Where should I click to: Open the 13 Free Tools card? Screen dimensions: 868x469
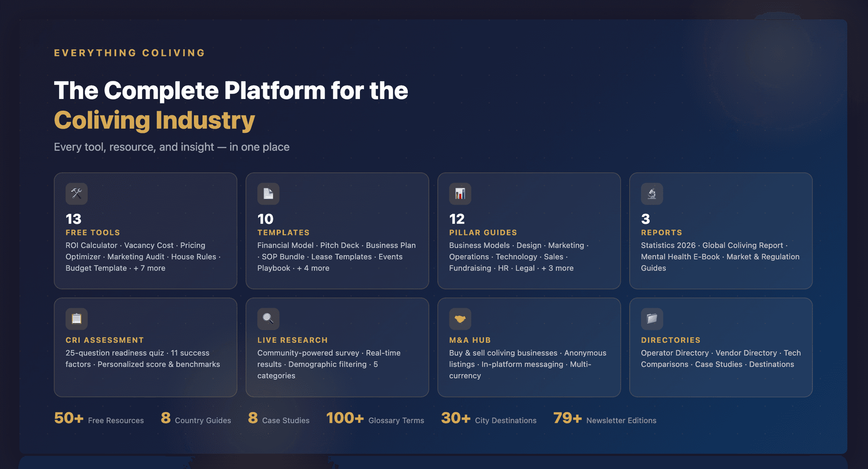tap(145, 231)
